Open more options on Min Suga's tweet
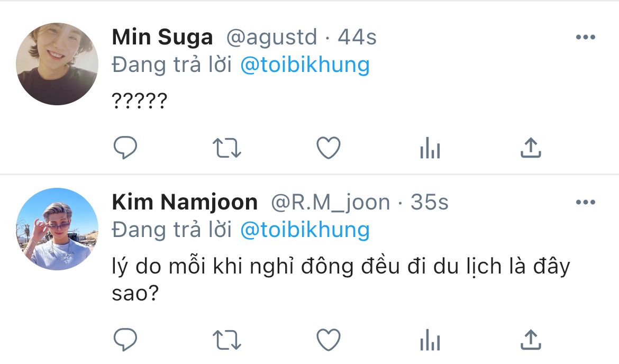The width and height of the screenshot is (619, 364). [x=585, y=38]
